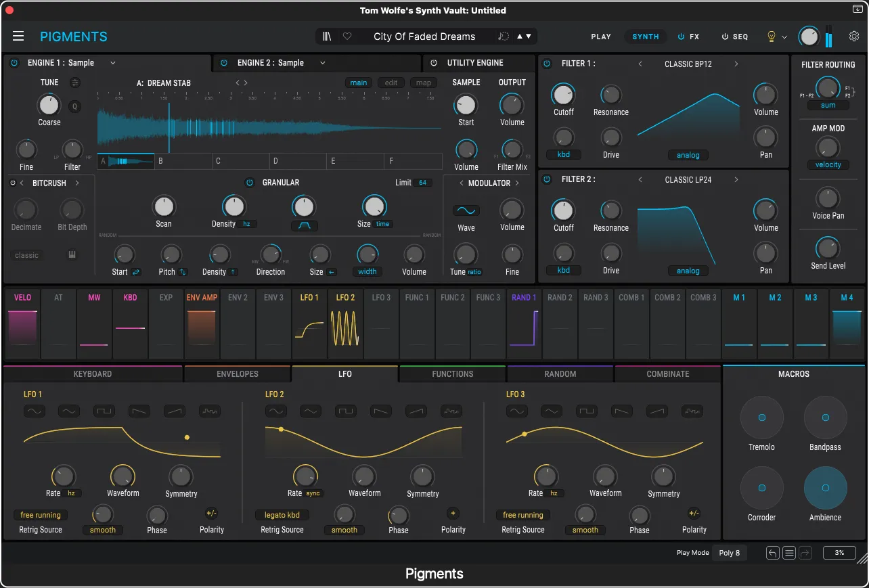Toggle LFO 2 polarity + button
This screenshot has width=869, height=588.
tap(453, 513)
